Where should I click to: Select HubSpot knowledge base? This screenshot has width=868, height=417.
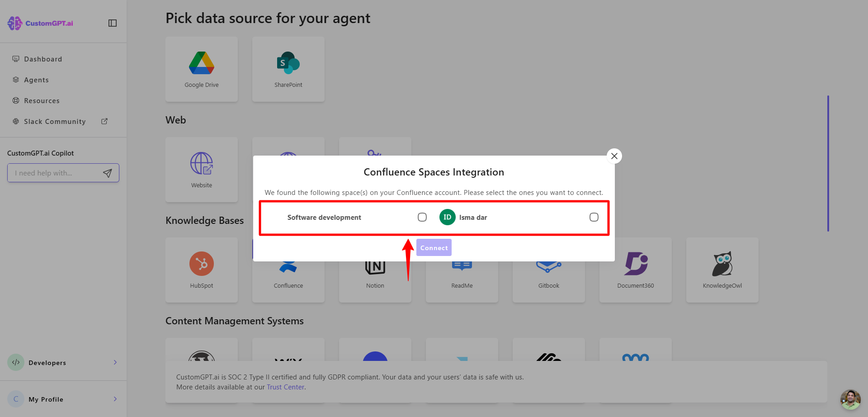pos(202,270)
